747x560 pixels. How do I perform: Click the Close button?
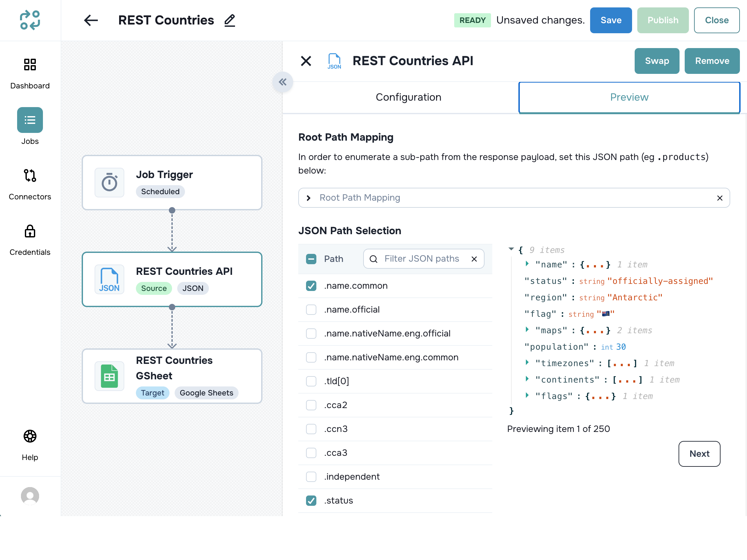tap(717, 20)
